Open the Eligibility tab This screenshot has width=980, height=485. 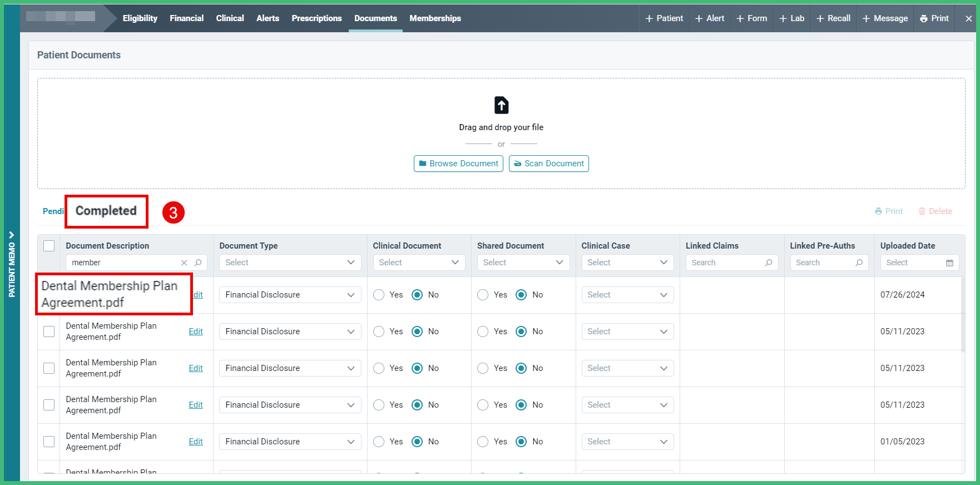140,18
